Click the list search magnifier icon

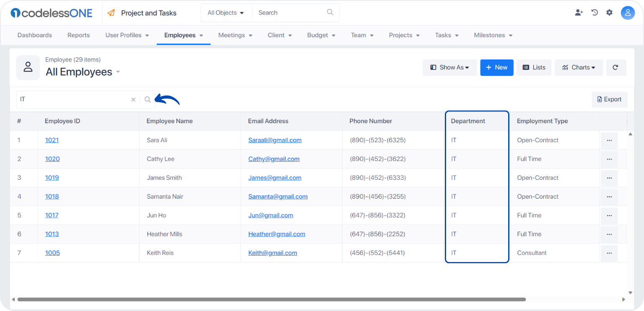pyautogui.click(x=148, y=100)
